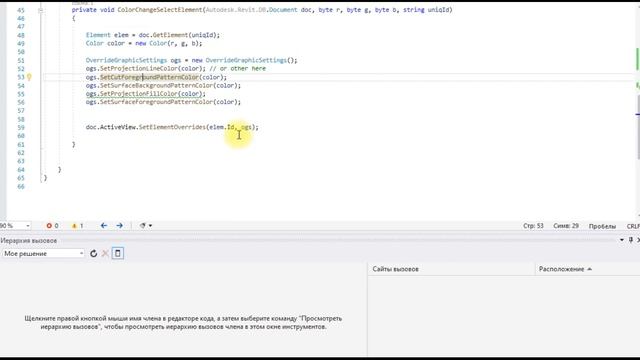
Task: Click doc.ActiveView on line 59
Action: (111, 127)
